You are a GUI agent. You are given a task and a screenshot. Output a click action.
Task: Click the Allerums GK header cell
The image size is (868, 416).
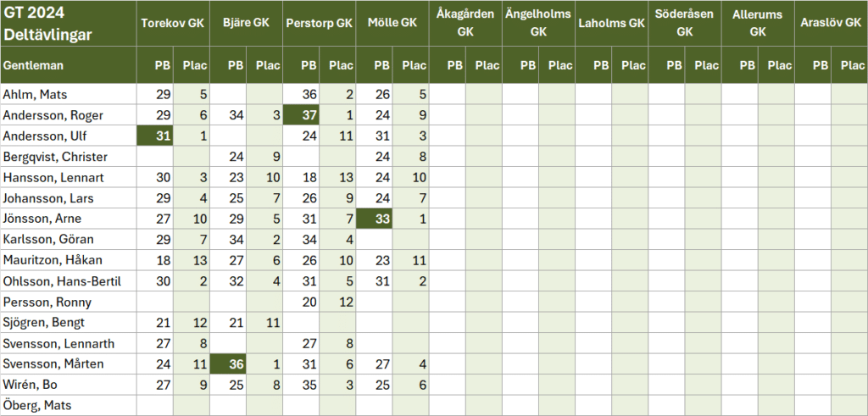(x=757, y=23)
